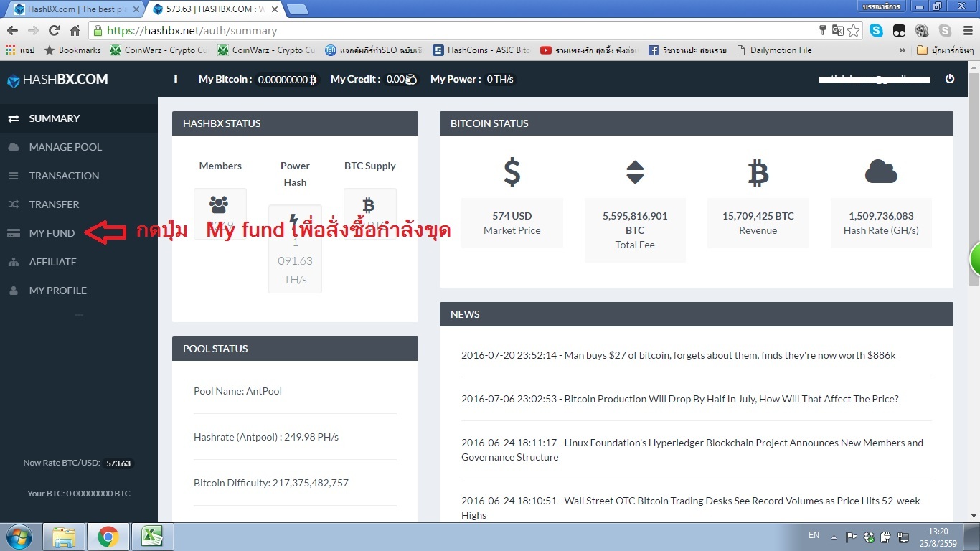Click the address bar URL field
The image size is (980, 551).
pyautogui.click(x=459, y=31)
